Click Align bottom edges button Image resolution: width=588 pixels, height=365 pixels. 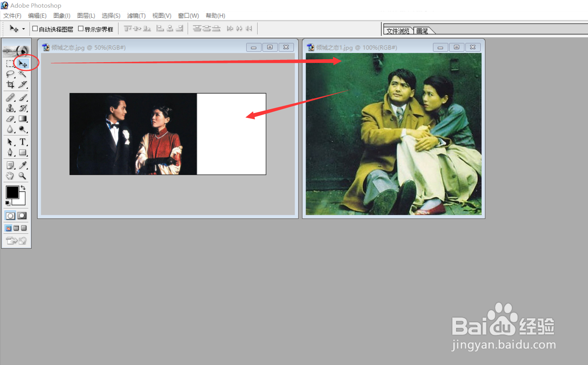coord(147,29)
